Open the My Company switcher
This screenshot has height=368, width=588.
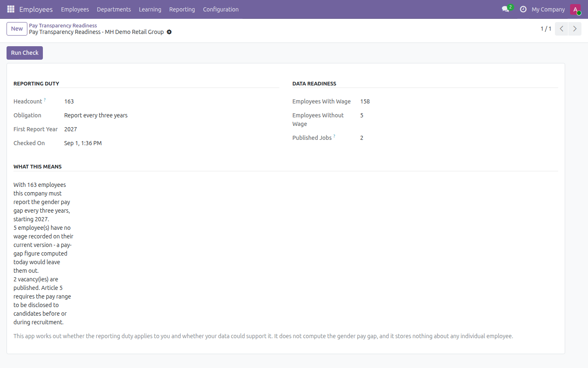coord(548,9)
